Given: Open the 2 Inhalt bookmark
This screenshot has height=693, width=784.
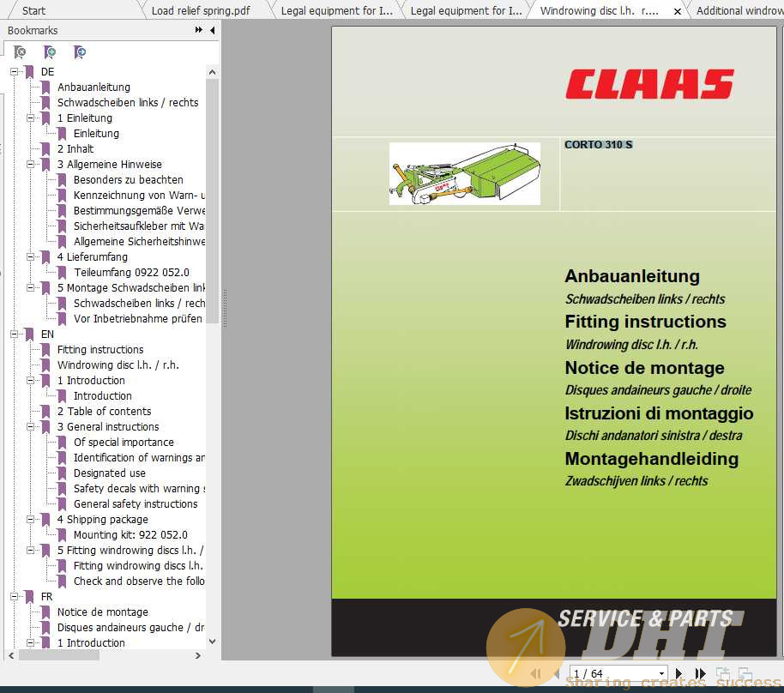Looking at the screenshot, I should coord(75,148).
